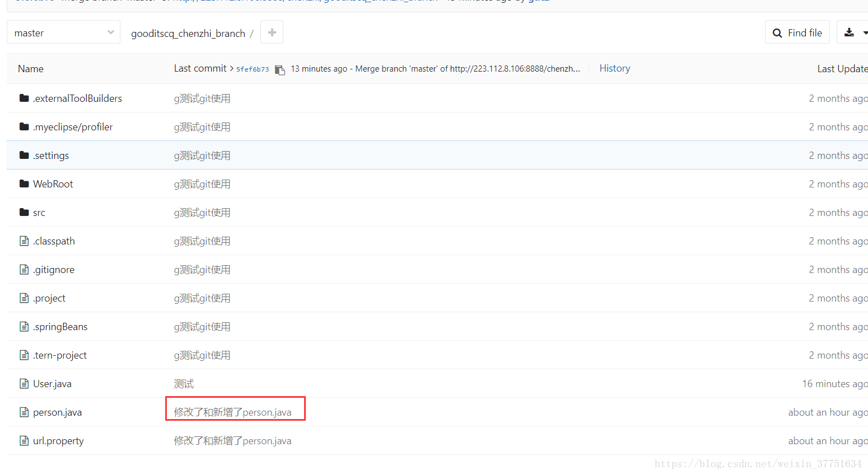Click "16 minutes ago" in User.java row
This screenshot has width=868, height=475.
835,384
